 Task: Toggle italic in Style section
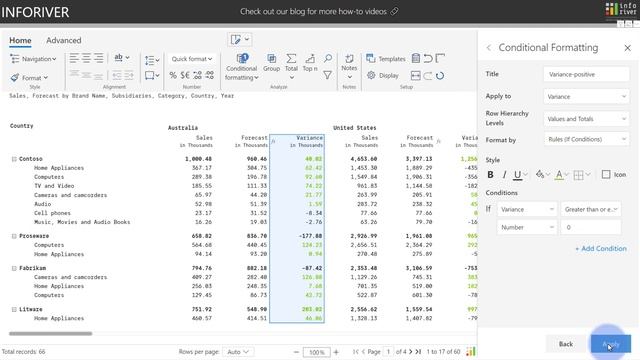504,175
